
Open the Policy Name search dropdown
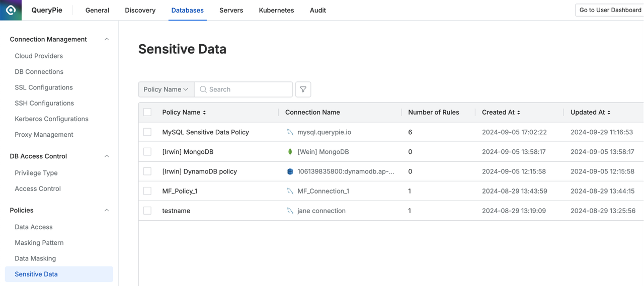pos(166,89)
